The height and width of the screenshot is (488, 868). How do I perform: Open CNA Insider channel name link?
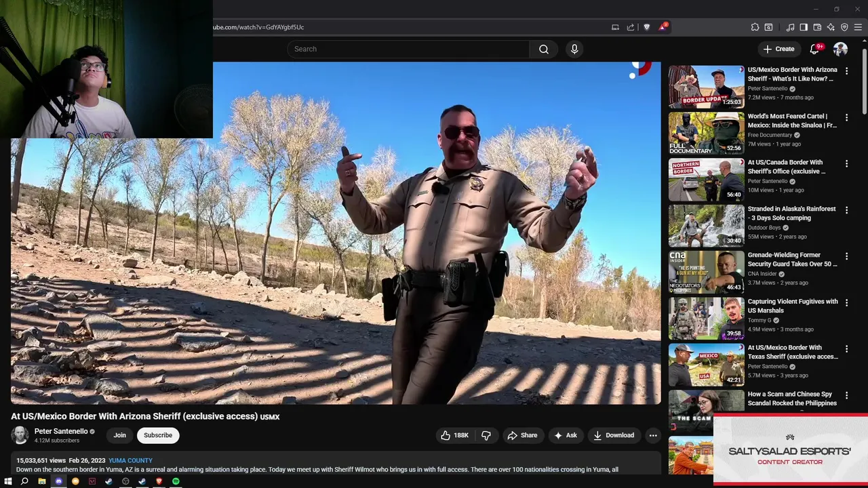762,274
